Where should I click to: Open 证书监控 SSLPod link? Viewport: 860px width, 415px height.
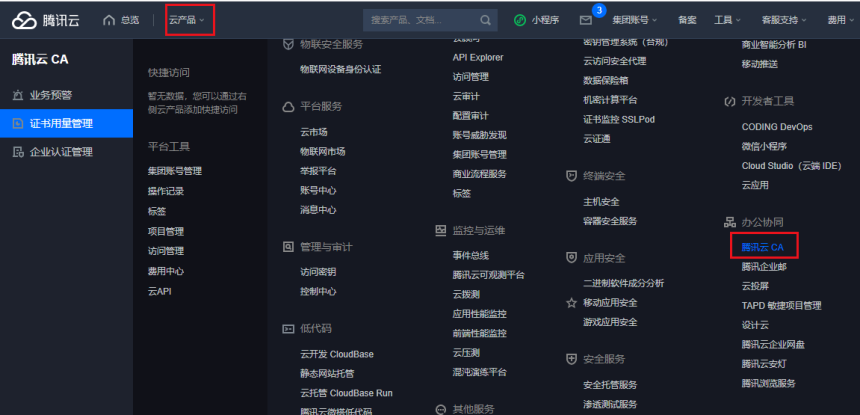(x=619, y=119)
